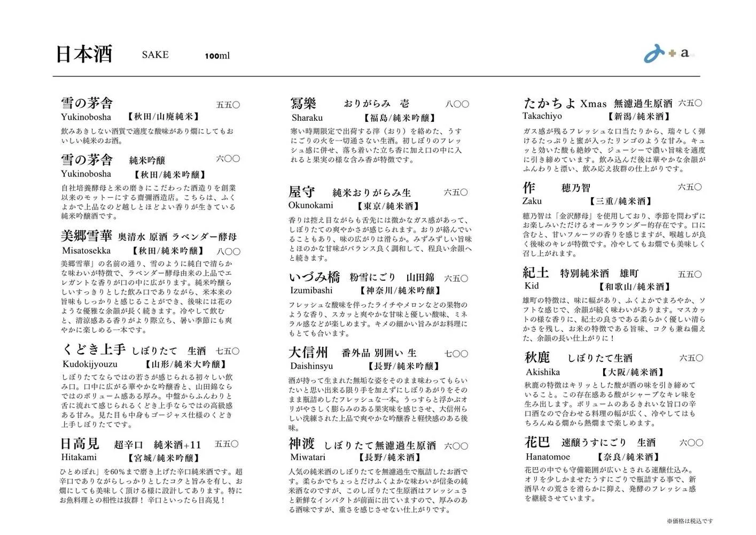The image size is (756, 535).
Task: Click the ※価格は税込です tax notice
Action: coord(690,520)
